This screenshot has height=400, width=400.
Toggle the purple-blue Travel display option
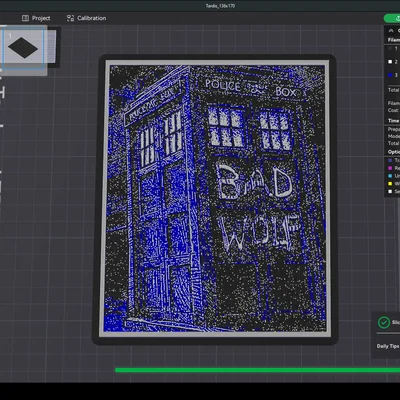tap(390, 160)
